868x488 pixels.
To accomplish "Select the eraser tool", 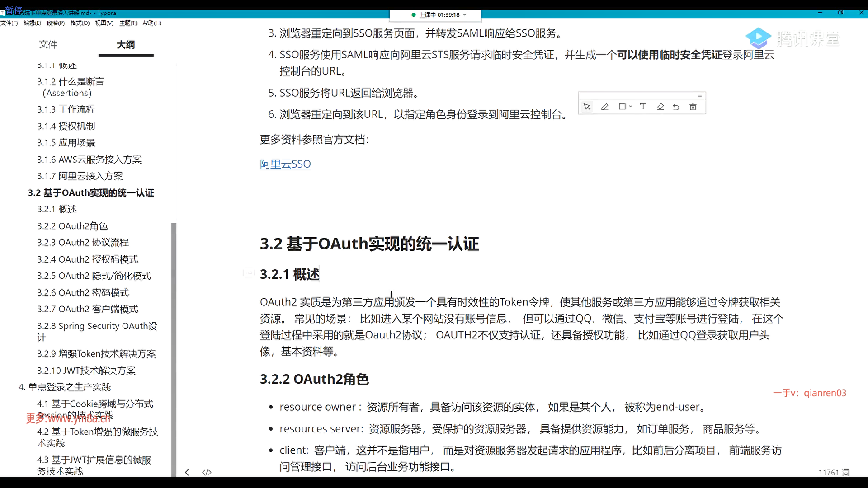I will pos(660,107).
